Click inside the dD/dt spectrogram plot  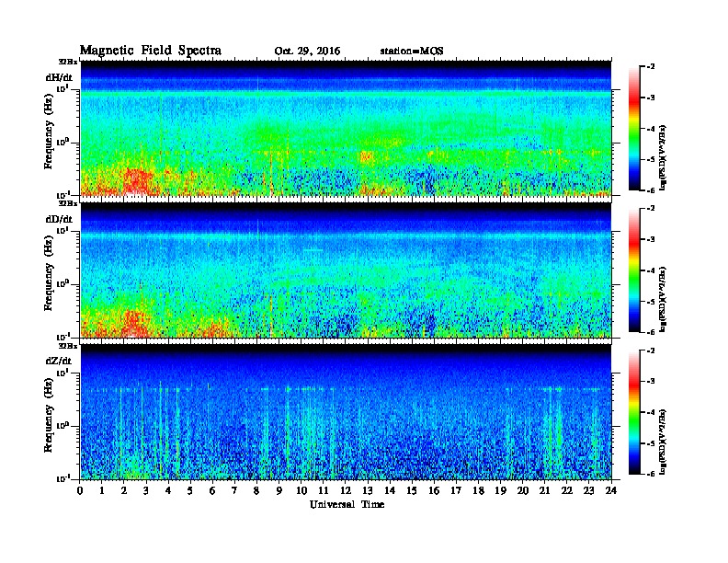coord(346,270)
